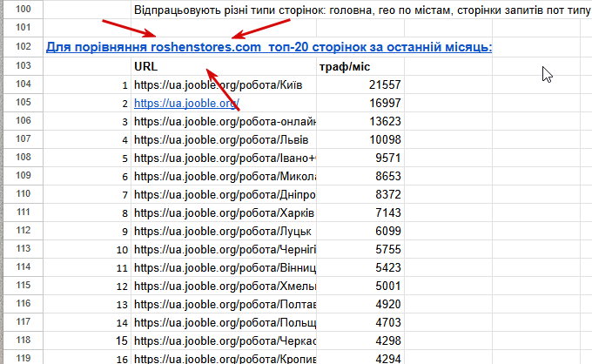Select row header 112
The image size is (592, 364).
(x=23, y=231)
